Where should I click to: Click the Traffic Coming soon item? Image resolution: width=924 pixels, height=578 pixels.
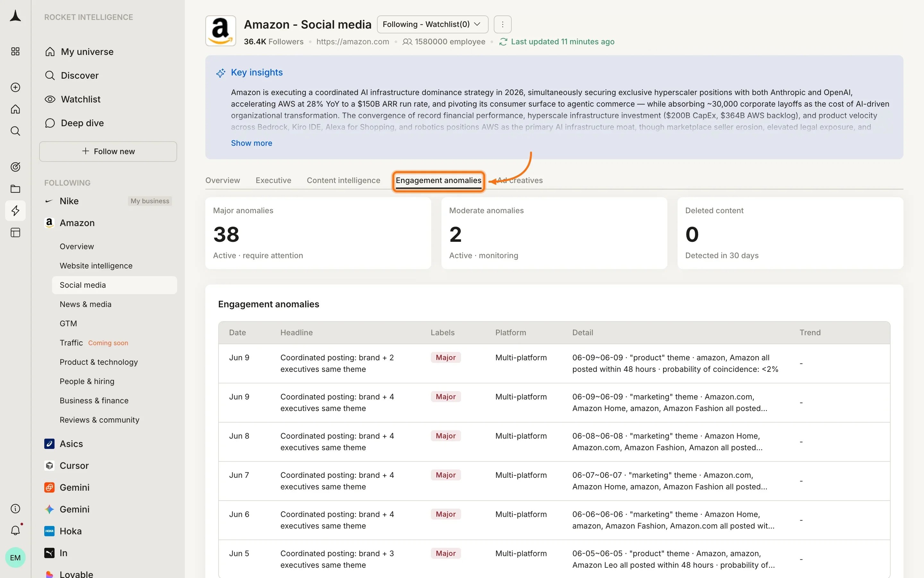(94, 343)
